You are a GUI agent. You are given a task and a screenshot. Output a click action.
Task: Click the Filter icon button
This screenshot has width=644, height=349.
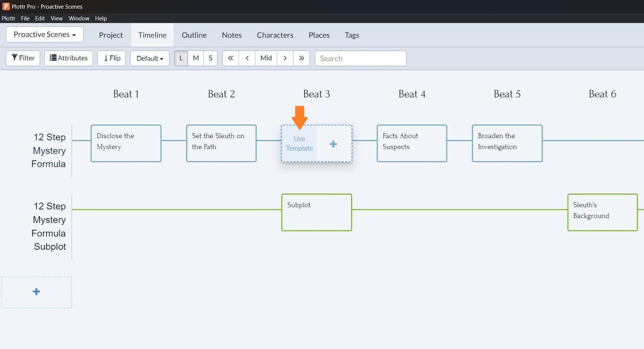[x=23, y=58]
